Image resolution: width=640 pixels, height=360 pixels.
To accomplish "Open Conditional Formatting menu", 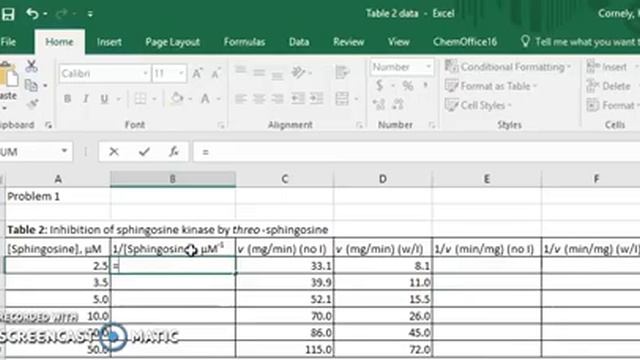I will click(508, 67).
